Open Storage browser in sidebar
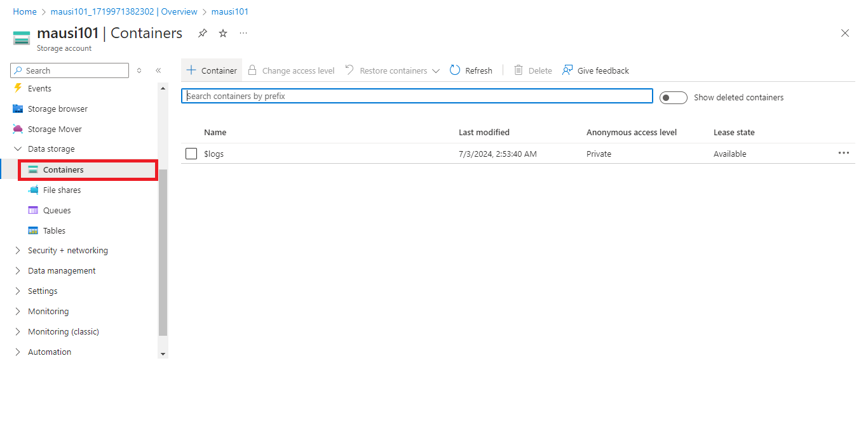Viewport: 868px width, 424px height. [58, 109]
